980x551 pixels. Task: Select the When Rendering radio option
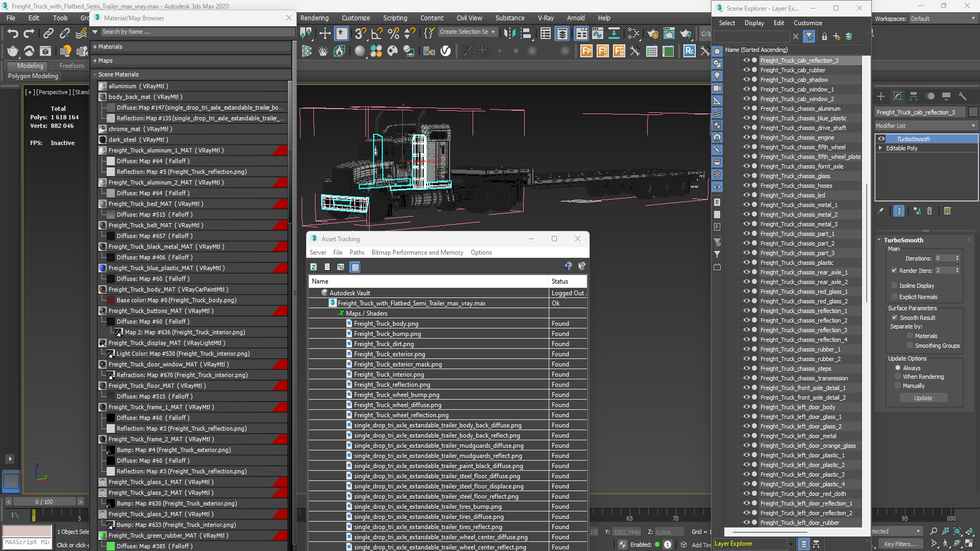point(898,377)
